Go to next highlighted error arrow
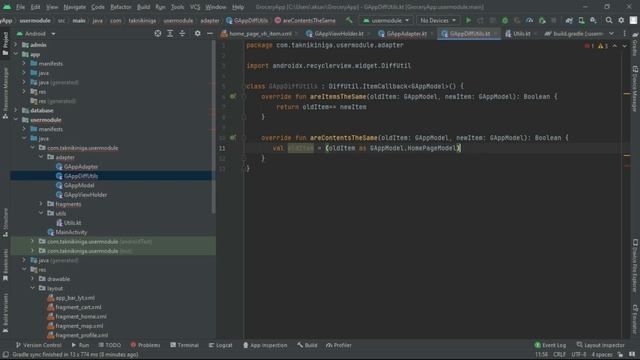Image resolution: width=640 pixels, height=360 pixels. pos(624,46)
